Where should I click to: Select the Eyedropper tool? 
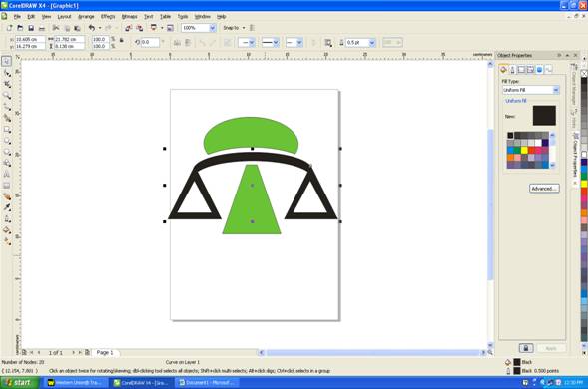pyautogui.click(x=6, y=207)
